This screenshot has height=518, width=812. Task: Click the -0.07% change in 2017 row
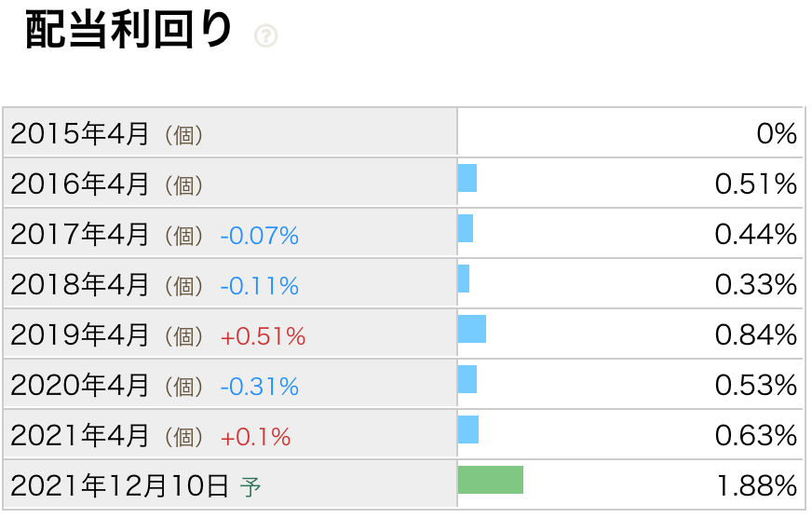[260, 237]
